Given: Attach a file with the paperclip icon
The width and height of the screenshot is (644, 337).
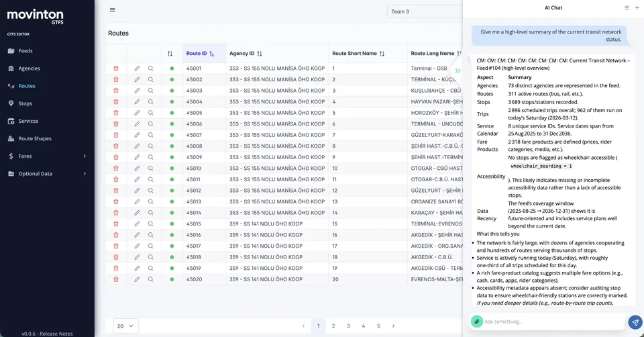Looking at the screenshot, I should point(476,322).
